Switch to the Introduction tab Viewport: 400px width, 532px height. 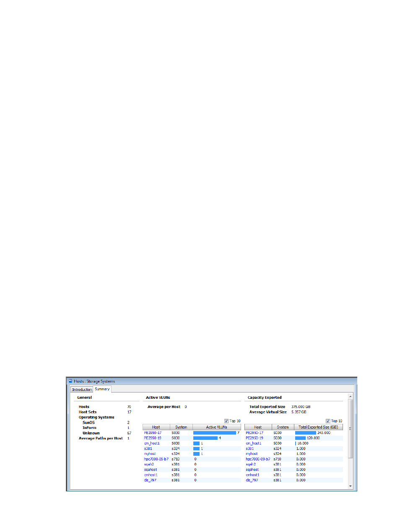(x=82, y=390)
